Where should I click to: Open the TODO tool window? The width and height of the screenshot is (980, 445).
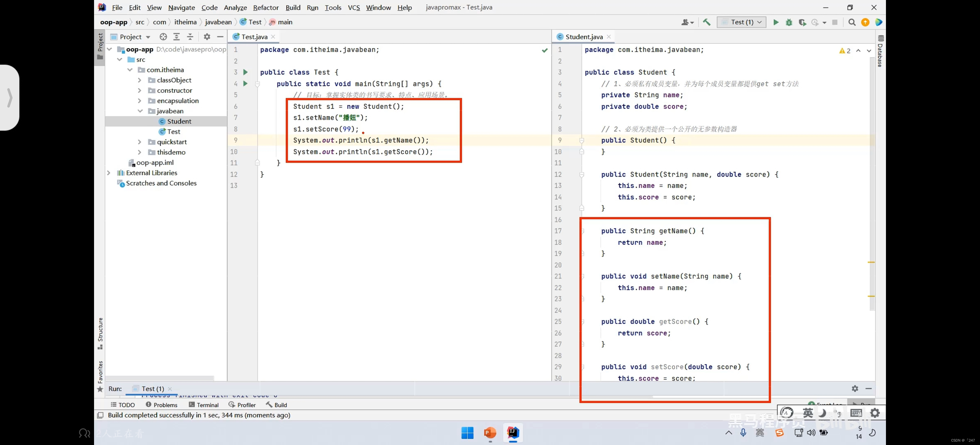pos(123,405)
